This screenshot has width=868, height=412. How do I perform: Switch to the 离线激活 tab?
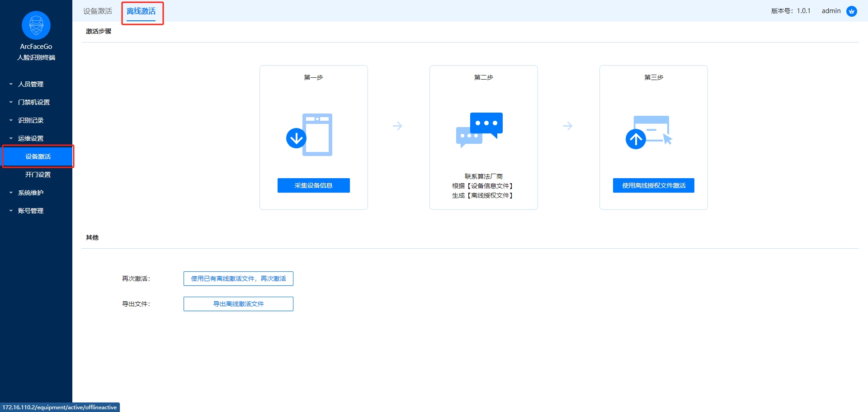(141, 11)
